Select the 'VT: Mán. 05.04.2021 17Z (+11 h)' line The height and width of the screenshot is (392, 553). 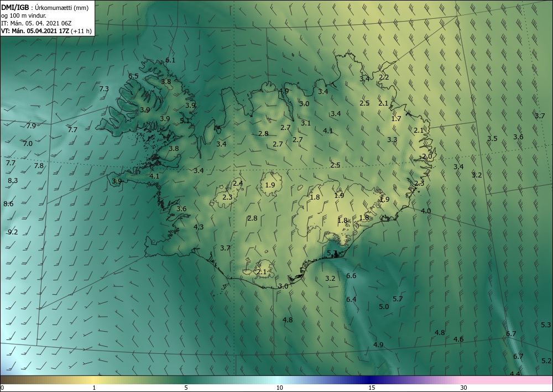pyautogui.click(x=46, y=31)
